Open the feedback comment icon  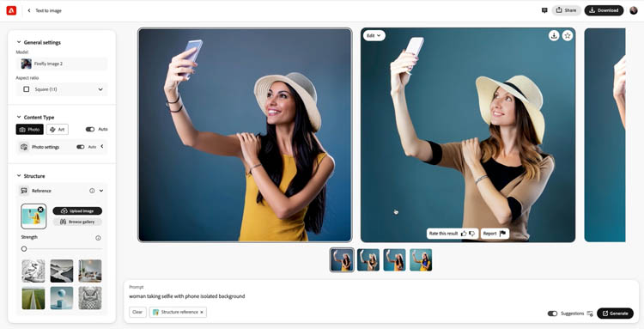[x=544, y=10]
